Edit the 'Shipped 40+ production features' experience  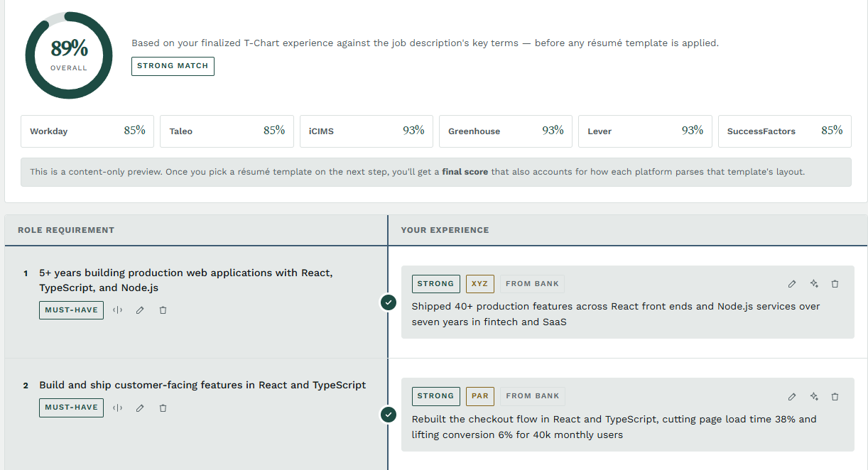[792, 284]
